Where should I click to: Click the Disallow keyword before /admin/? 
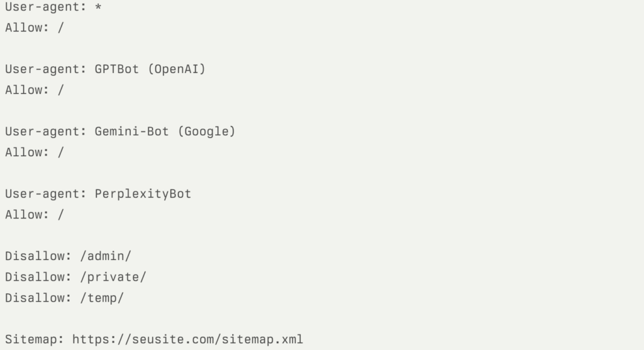pyautogui.click(x=38, y=256)
